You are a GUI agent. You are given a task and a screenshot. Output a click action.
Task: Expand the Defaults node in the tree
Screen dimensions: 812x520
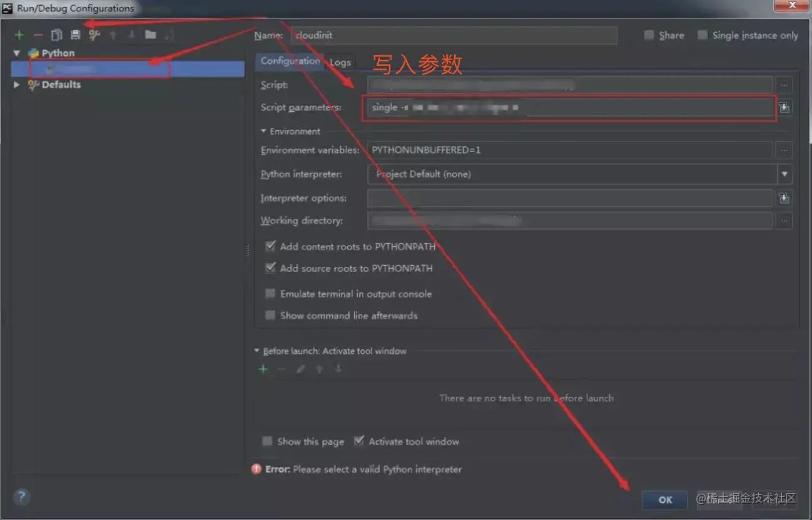(17, 84)
